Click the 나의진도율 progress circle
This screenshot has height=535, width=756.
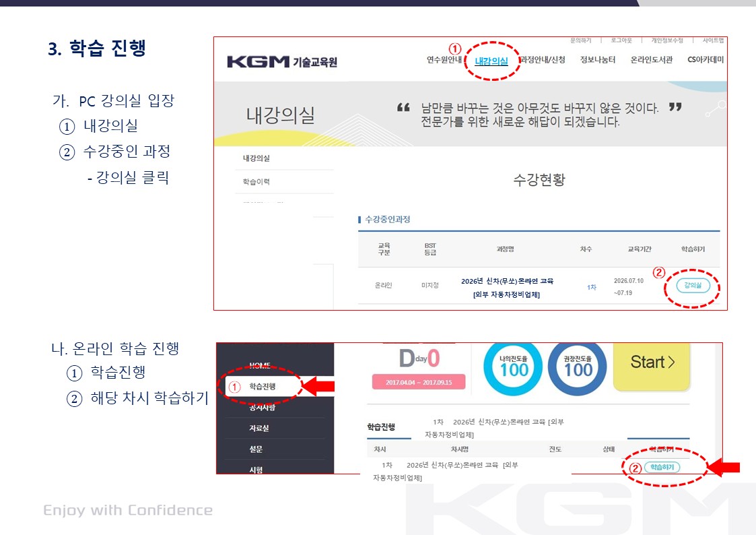[513, 368]
